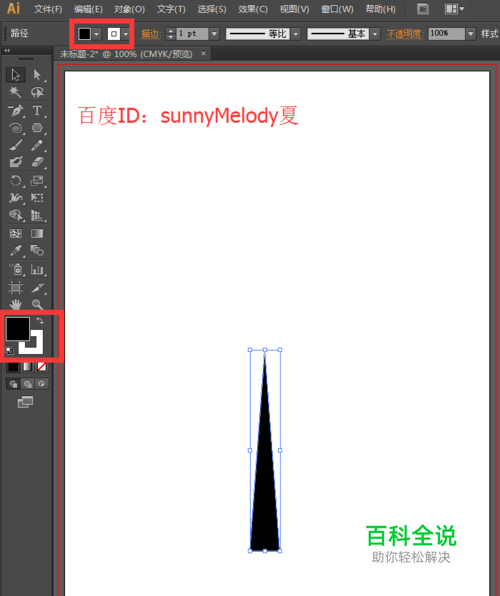
Task: Choose the Polygon shape tool
Action: tap(37, 128)
